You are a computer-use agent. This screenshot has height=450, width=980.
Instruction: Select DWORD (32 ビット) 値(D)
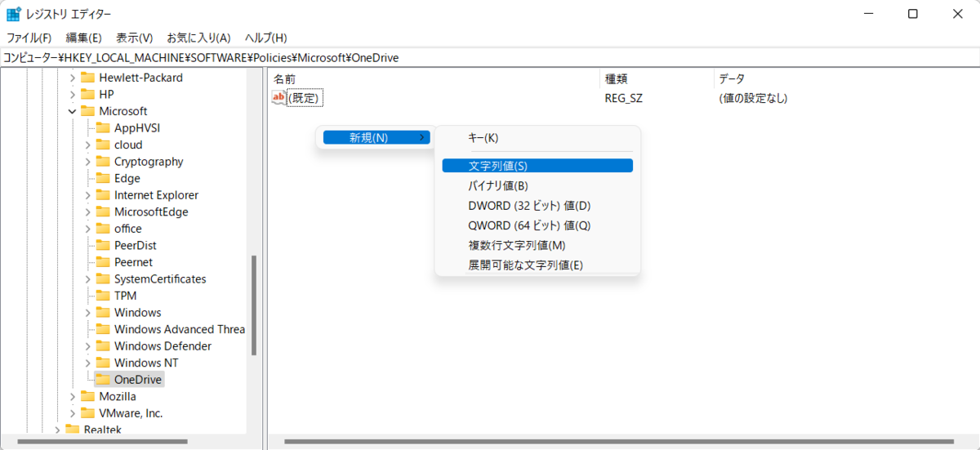[537, 206]
